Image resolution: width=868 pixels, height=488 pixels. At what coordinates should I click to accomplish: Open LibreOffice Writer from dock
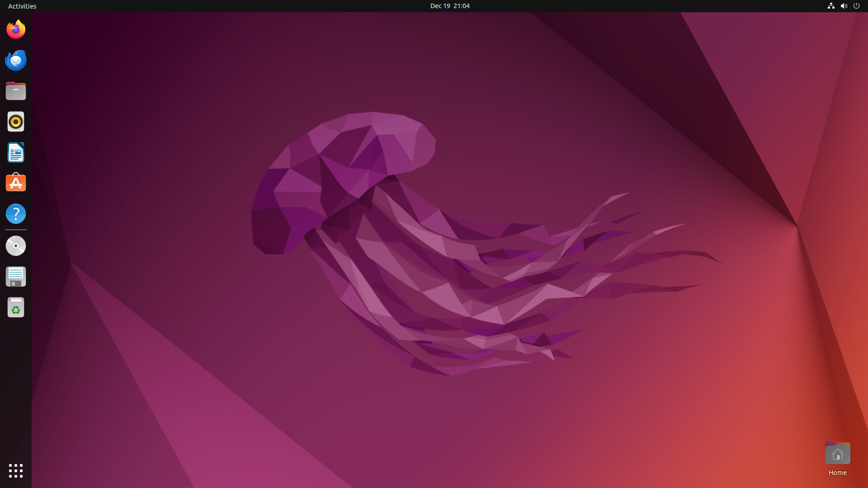coord(16,152)
